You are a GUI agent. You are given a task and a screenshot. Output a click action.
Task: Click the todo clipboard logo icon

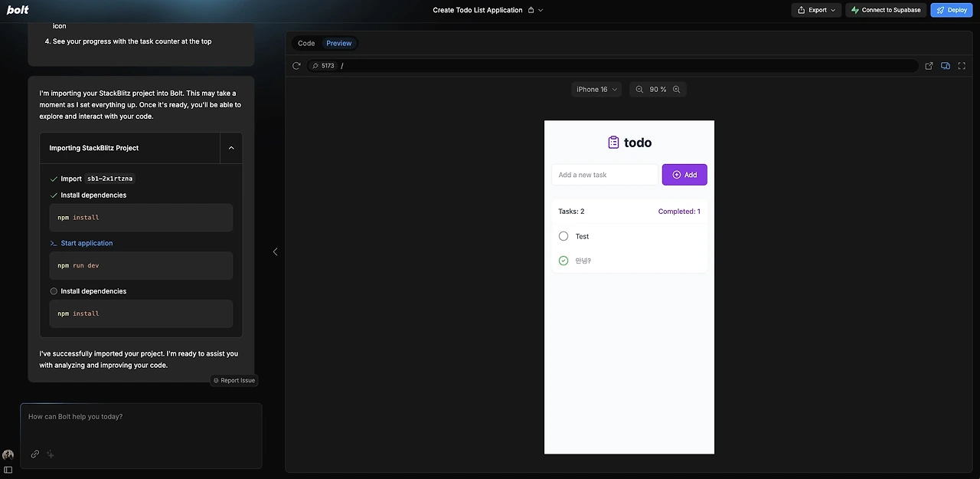tap(613, 143)
